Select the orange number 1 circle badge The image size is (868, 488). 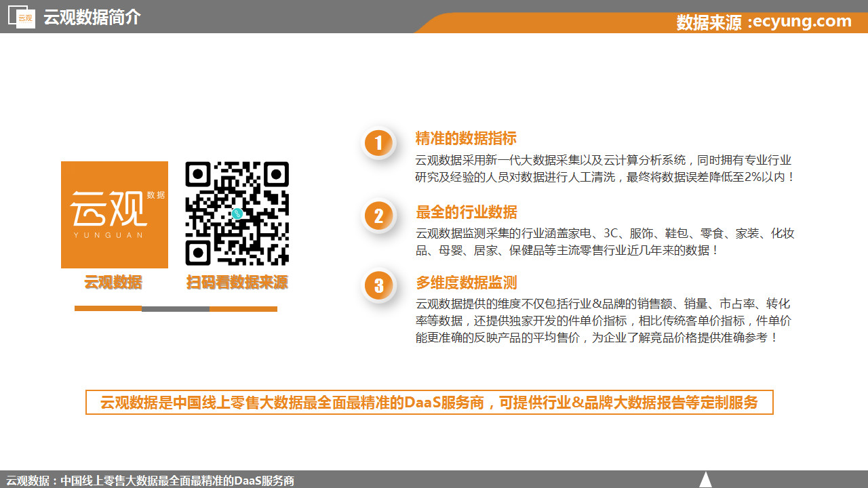pos(378,143)
